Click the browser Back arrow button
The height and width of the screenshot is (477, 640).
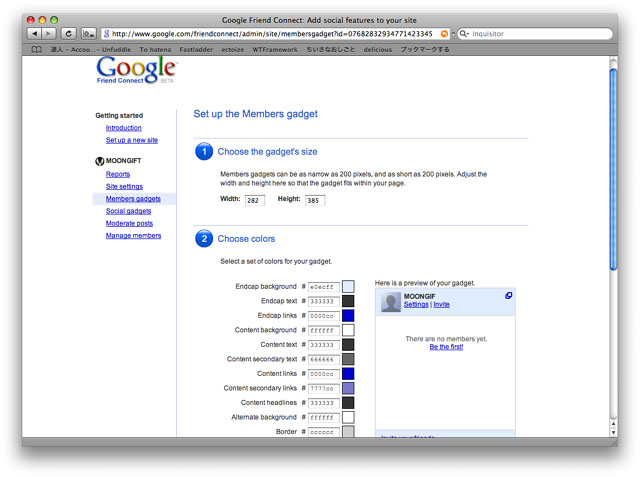click(35, 33)
